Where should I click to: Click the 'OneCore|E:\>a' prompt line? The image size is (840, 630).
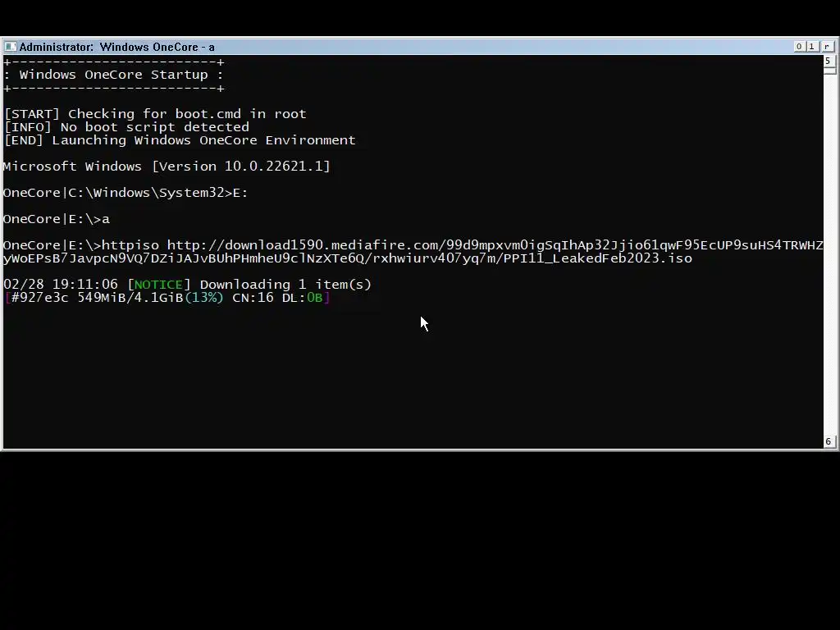[x=57, y=219]
